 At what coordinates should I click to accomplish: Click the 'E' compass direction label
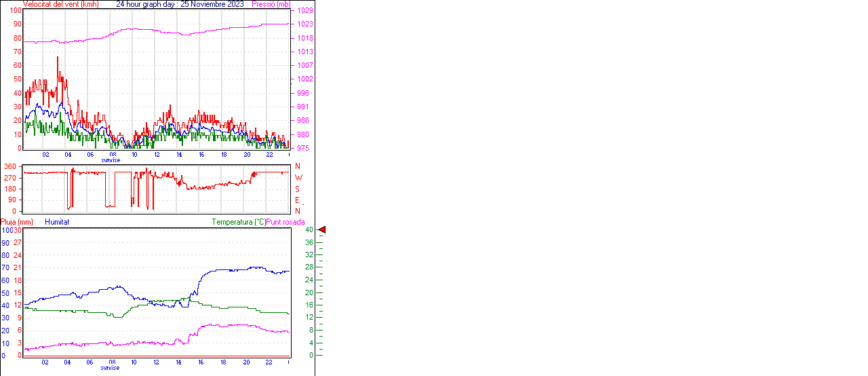(297, 200)
